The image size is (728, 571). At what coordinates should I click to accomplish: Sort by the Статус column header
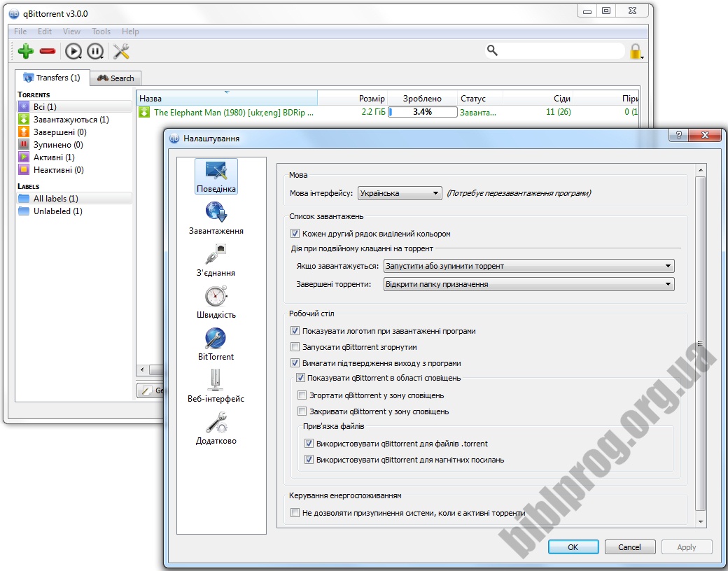tap(479, 99)
